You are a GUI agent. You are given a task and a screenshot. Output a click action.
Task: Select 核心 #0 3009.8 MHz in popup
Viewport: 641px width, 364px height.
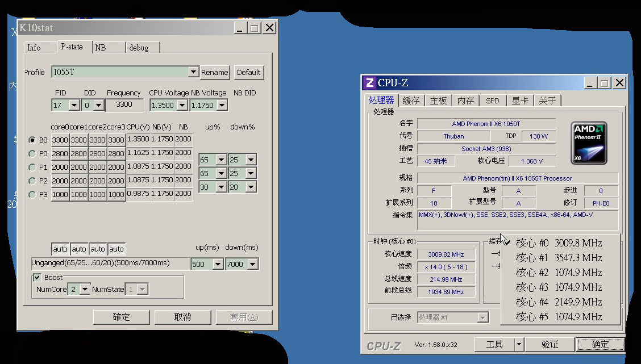click(559, 243)
